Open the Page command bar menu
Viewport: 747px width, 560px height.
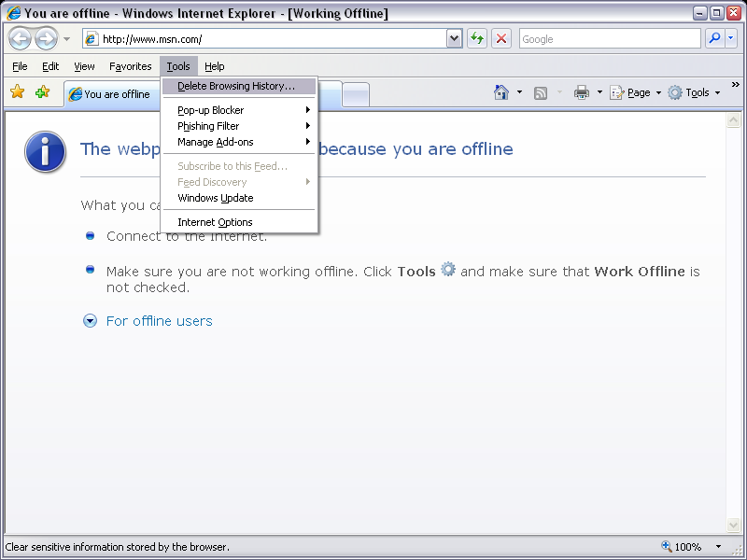[636, 92]
